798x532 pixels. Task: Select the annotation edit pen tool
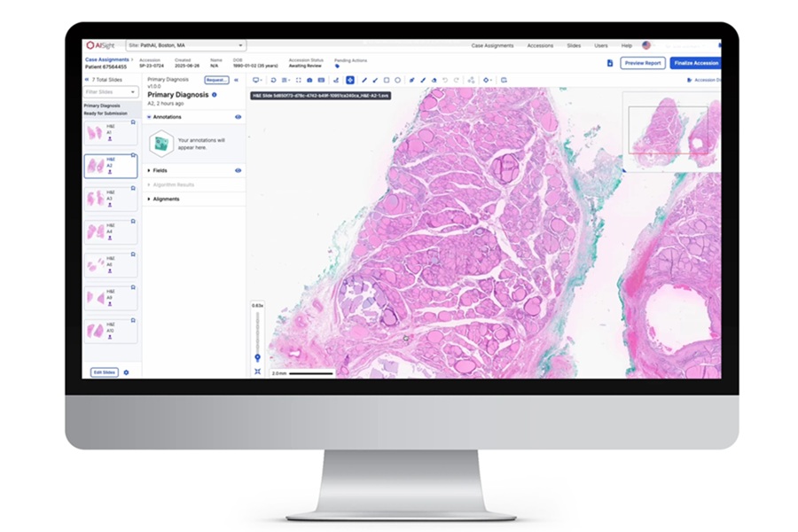[x=411, y=81]
